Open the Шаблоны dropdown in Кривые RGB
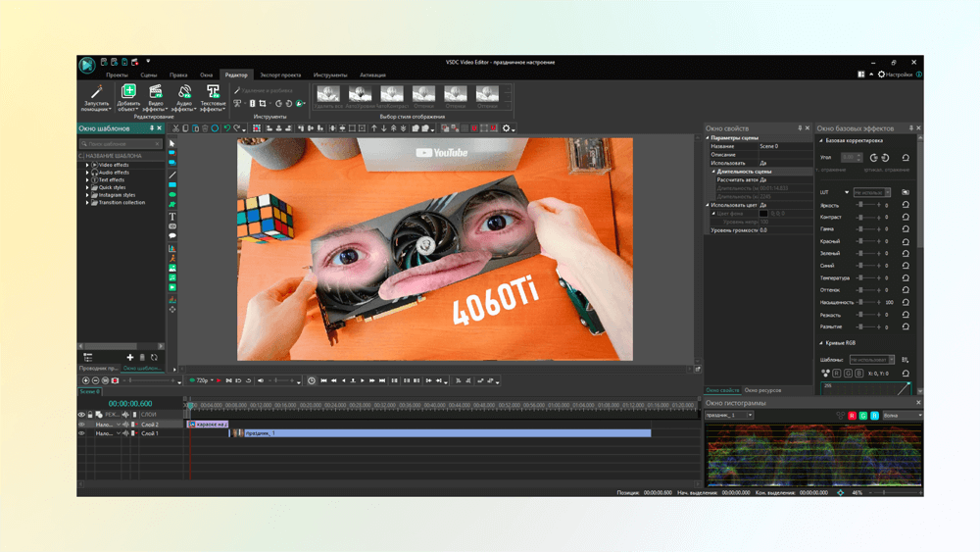The width and height of the screenshot is (980, 552). [x=872, y=360]
